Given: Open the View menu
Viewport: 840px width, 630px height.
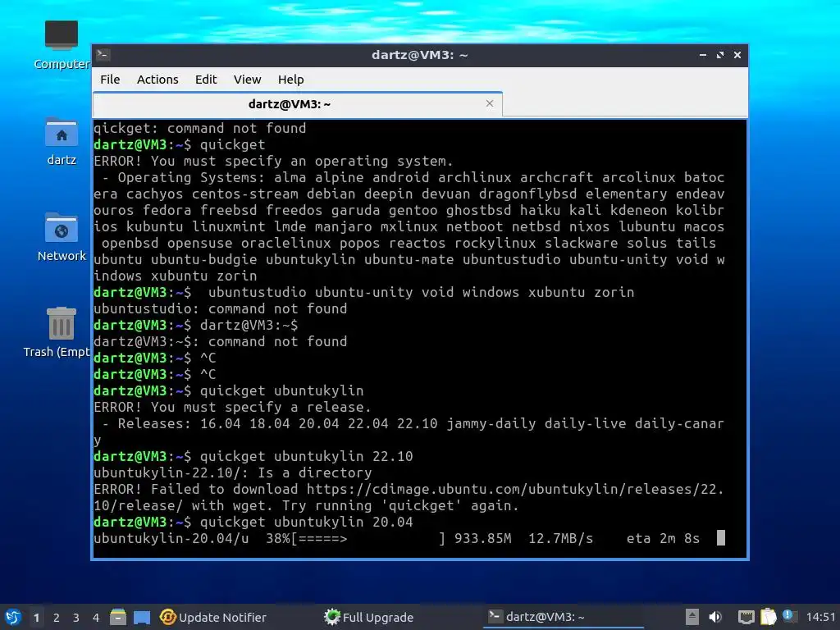Looking at the screenshot, I should tap(247, 80).
